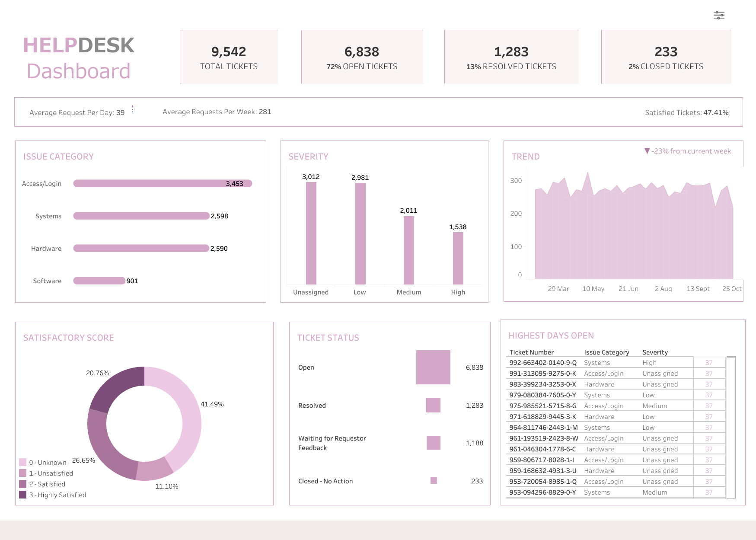The height and width of the screenshot is (540, 756).
Task: Select the Total Tickets 9,542 card
Action: tap(229, 57)
